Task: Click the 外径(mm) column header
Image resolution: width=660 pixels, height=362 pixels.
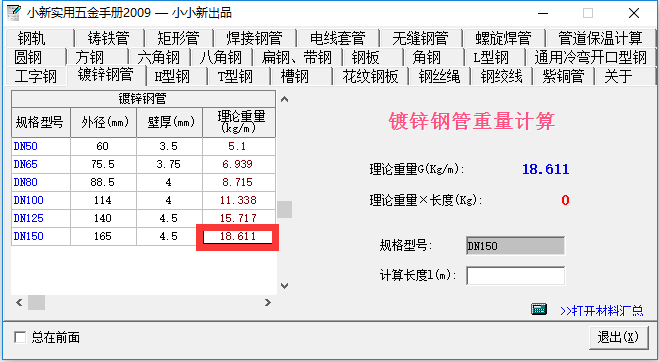Action: pyautogui.click(x=104, y=122)
